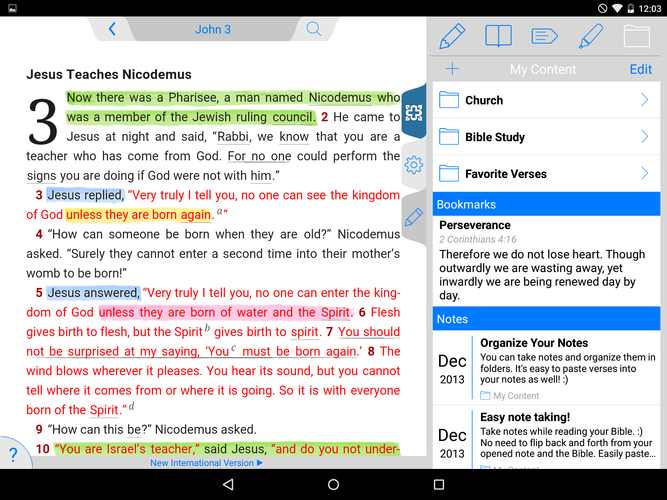Tap blue highlighted Jesus answered

(x=93, y=293)
